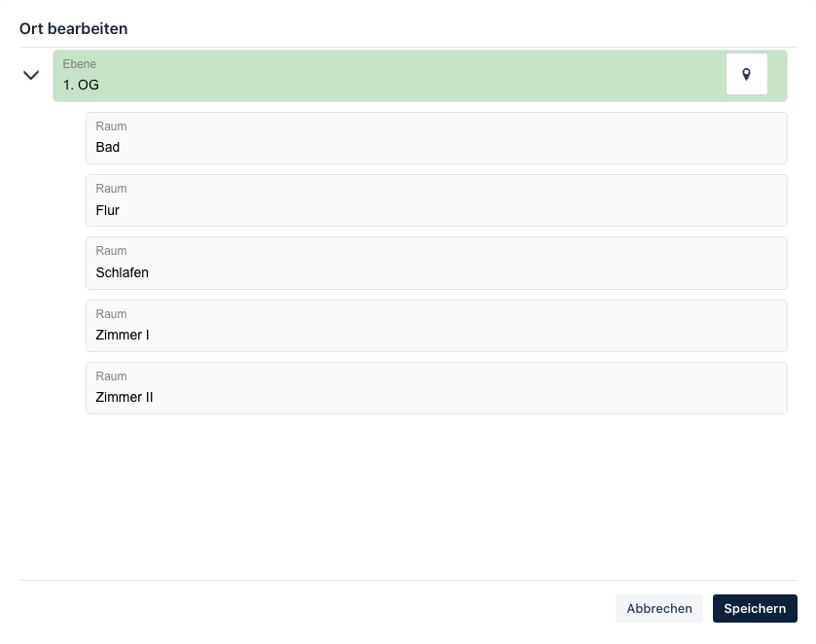Click the 'Ort bearbeiten' dialog title

tap(73, 28)
